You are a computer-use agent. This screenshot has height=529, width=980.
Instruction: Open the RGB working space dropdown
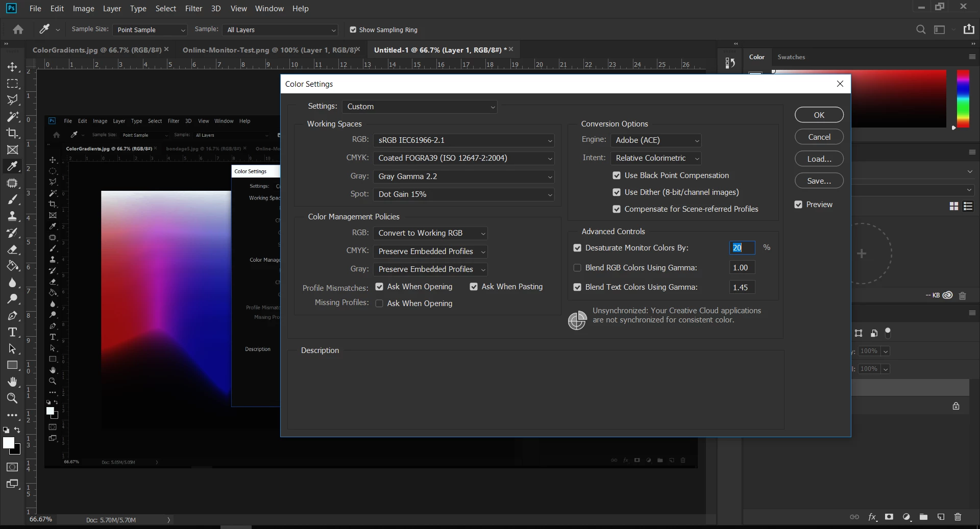coord(463,140)
